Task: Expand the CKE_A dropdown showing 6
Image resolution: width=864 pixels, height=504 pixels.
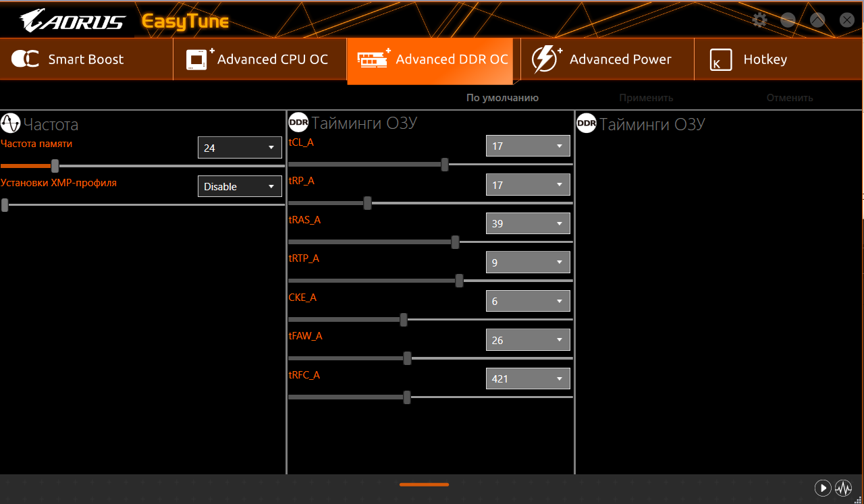Action: [528, 301]
